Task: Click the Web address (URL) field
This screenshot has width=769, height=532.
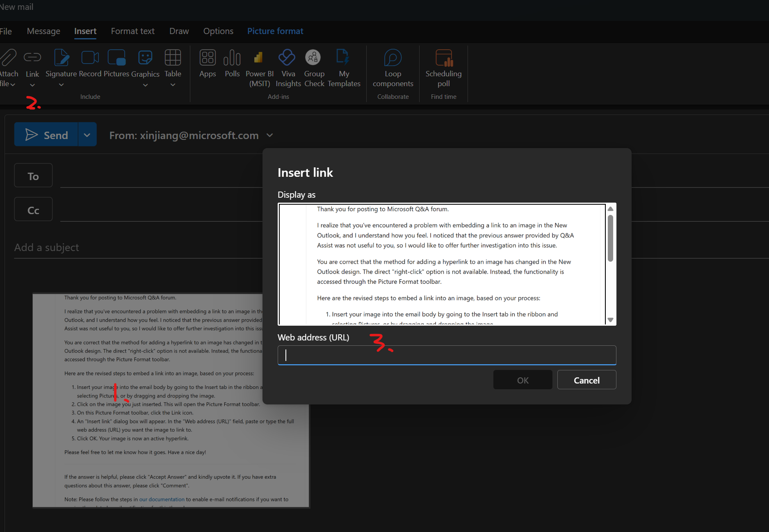Action: [447, 355]
